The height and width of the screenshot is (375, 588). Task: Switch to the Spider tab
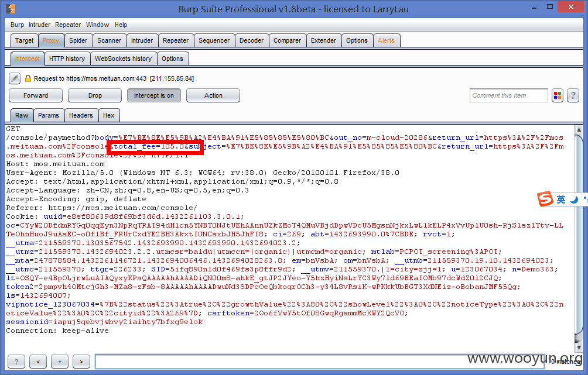(x=78, y=40)
